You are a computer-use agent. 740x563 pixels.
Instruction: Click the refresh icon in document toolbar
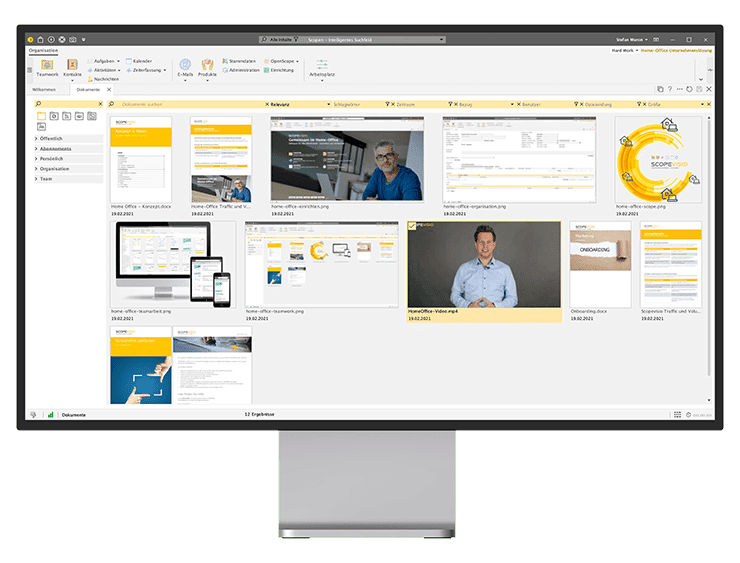click(x=690, y=89)
